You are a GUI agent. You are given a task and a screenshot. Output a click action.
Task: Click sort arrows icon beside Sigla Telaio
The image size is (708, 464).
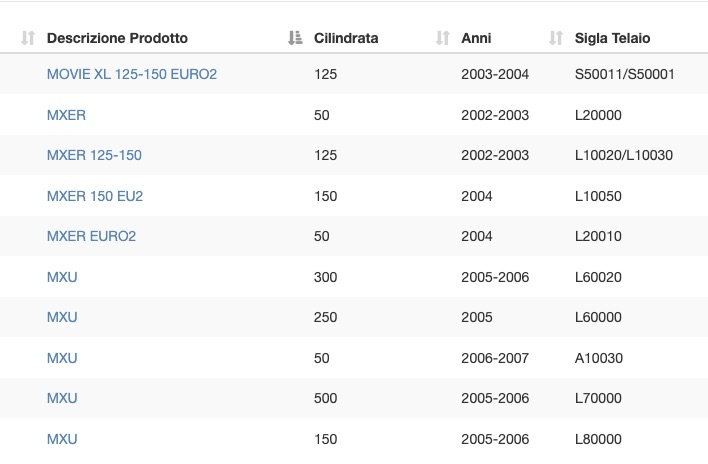point(556,38)
